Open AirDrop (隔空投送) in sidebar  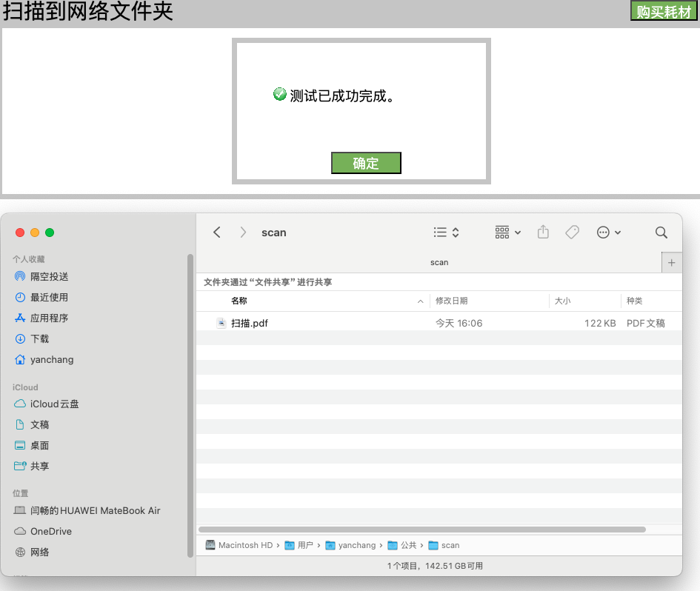click(x=49, y=276)
